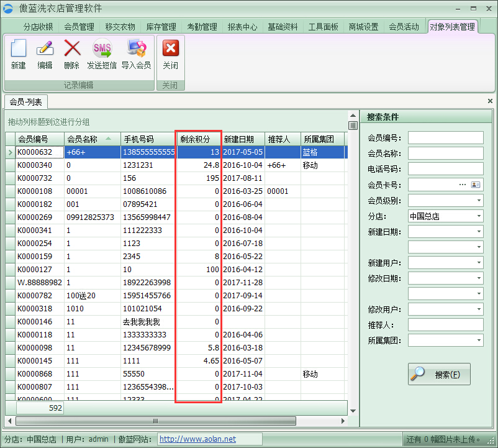This screenshot has height=448, width=498.
Task: Focus the 会员编号 search input
Action: point(446,138)
